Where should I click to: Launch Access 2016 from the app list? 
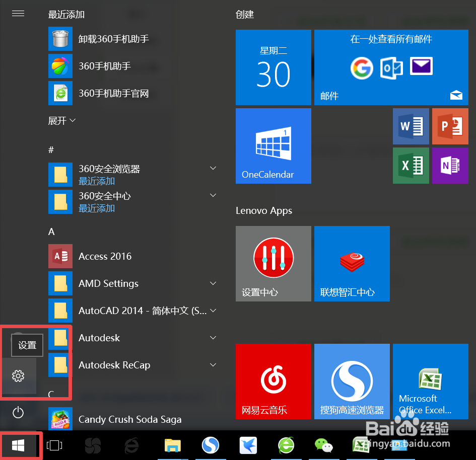click(x=133, y=256)
